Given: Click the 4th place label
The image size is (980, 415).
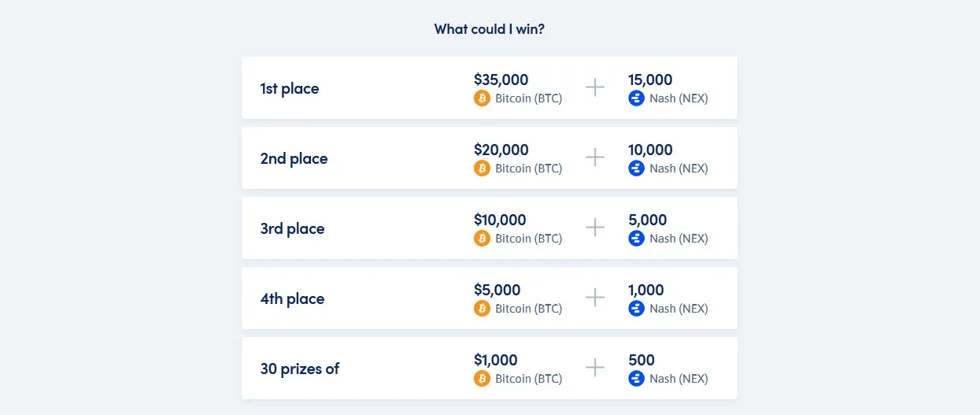Looking at the screenshot, I should tap(292, 298).
